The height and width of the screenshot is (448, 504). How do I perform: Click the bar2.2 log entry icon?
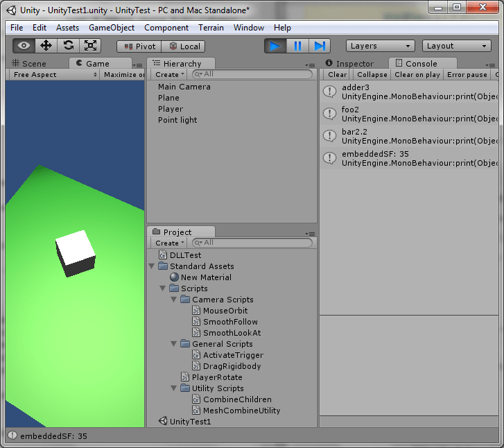coord(330,136)
